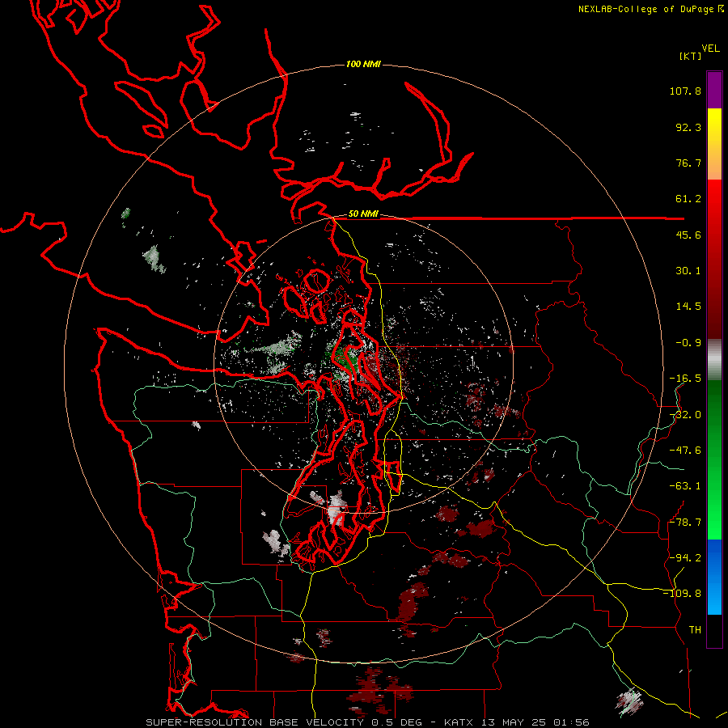728x728 pixels.
Task: Click the green segment of the color bar
Action: coord(714,459)
